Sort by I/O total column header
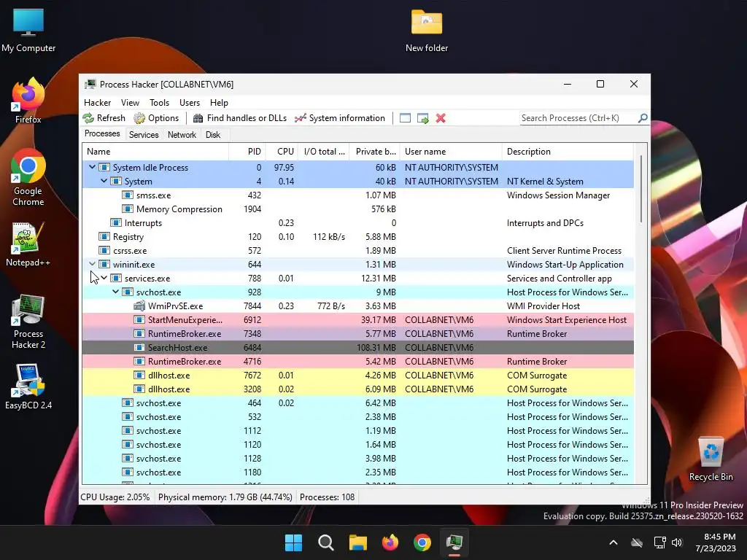747x560 pixels. (323, 152)
